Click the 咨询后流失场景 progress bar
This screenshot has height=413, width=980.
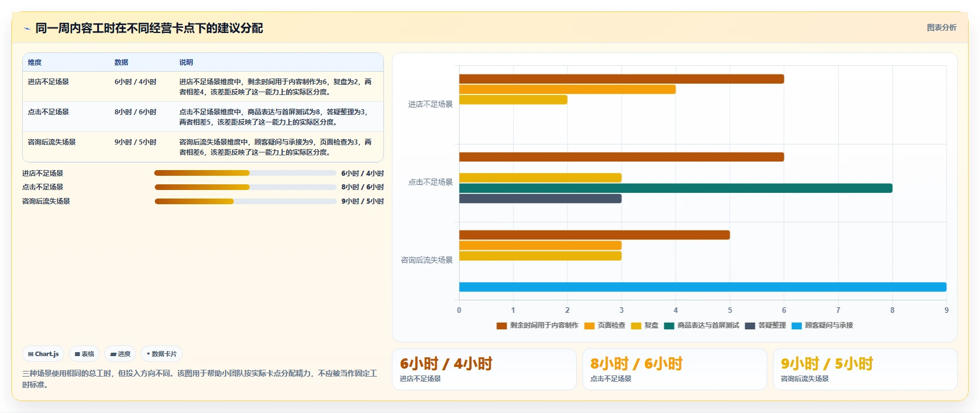pos(245,201)
